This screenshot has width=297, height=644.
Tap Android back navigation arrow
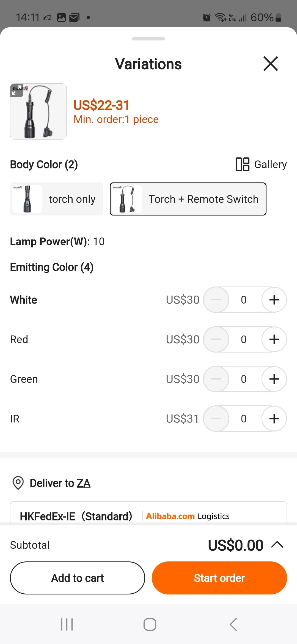coord(233,624)
